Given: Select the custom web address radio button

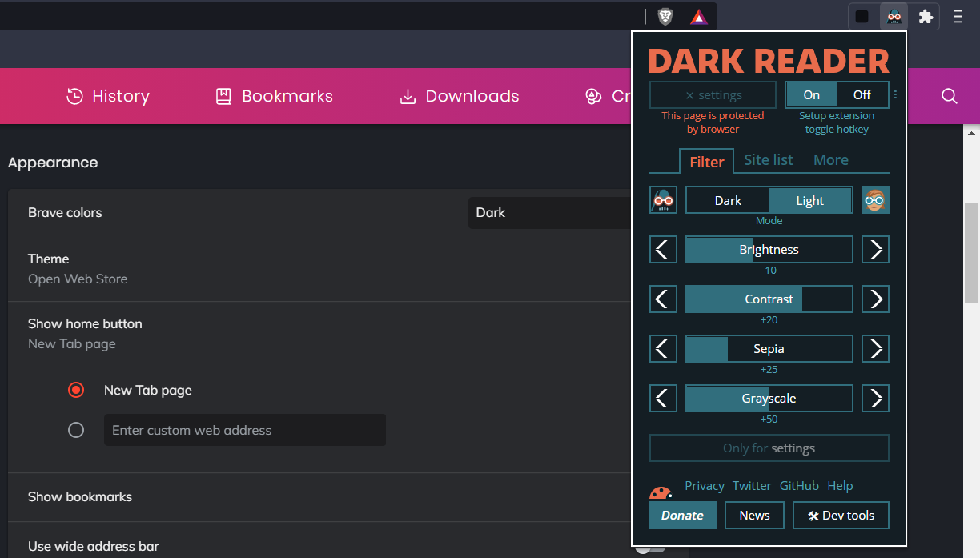Looking at the screenshot, I should [x=76, y=430].
